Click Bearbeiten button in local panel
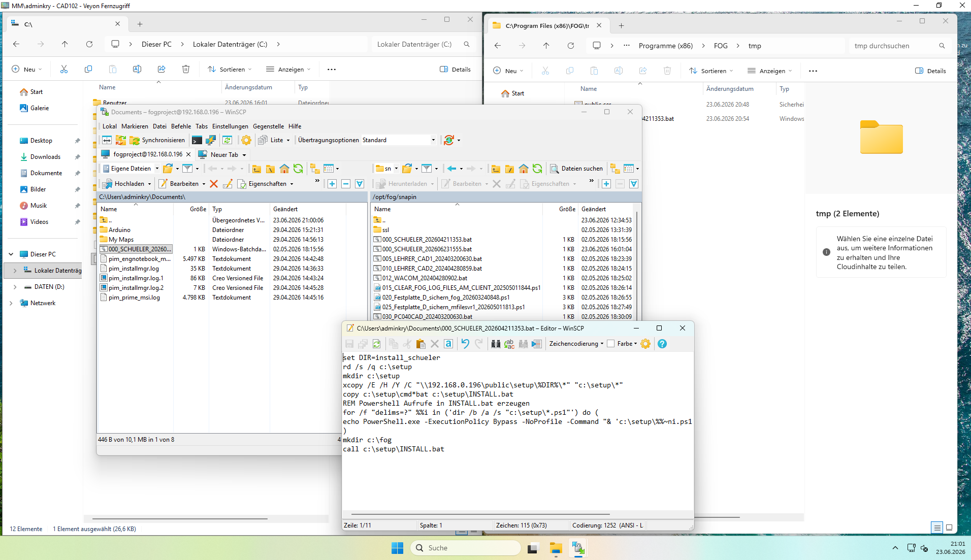The width and height of the screenshot is (971, 560). [x=179, y=184]
